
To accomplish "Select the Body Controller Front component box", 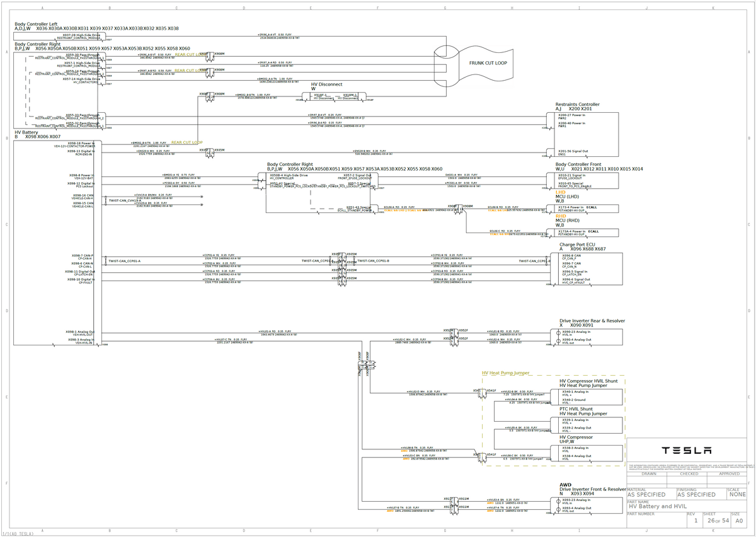I will point(587,181).
